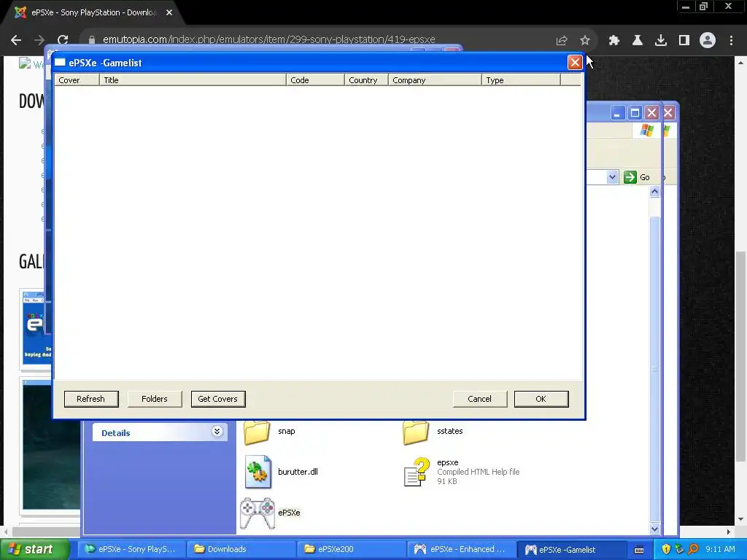This screenshot has width=747, height=560.
Task: Click the security shield tray icon
Action: 666,549
